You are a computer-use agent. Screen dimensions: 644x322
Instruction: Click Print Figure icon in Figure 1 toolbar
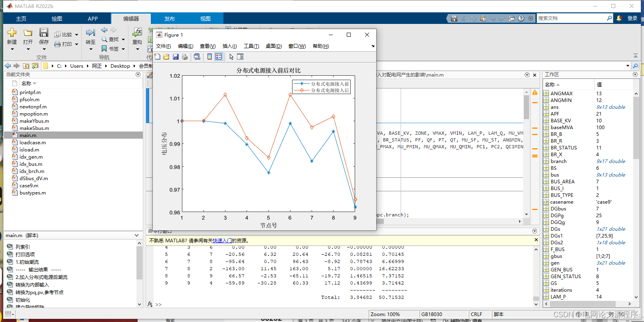185,57
